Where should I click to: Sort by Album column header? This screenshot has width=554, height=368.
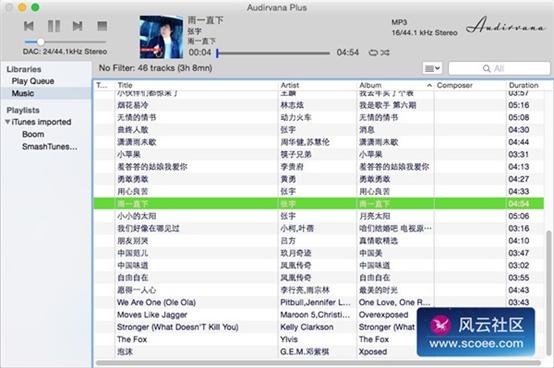click(370, 85)
